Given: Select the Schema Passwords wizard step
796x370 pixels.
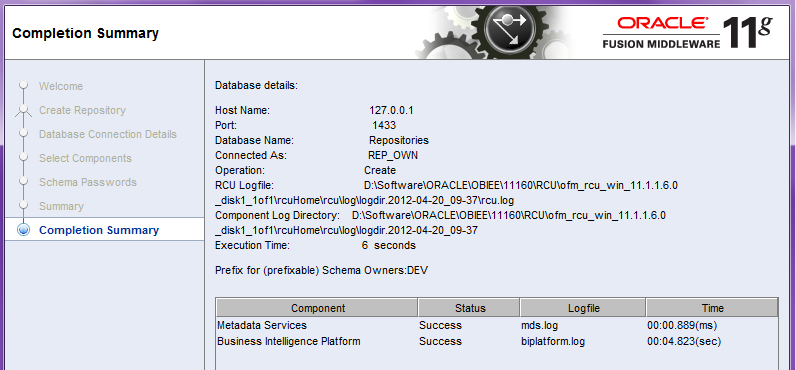Looking at the screenshot, I should coord(88,182).
